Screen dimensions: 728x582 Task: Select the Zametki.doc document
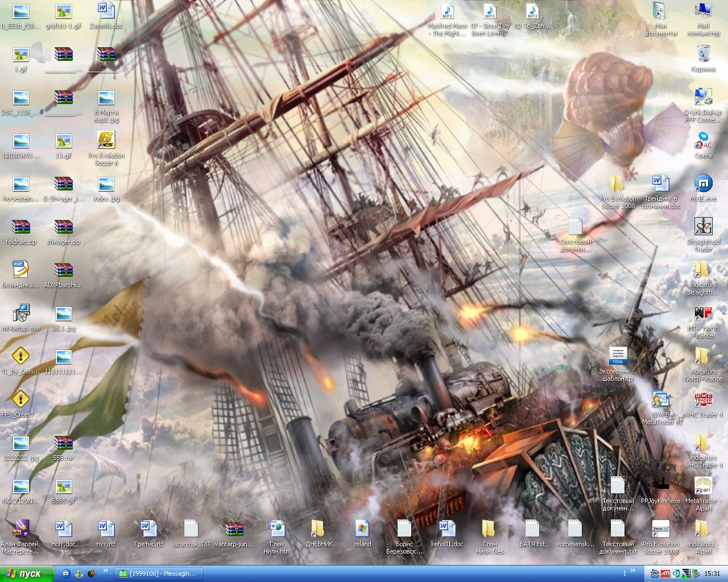[x=106, y=12]
